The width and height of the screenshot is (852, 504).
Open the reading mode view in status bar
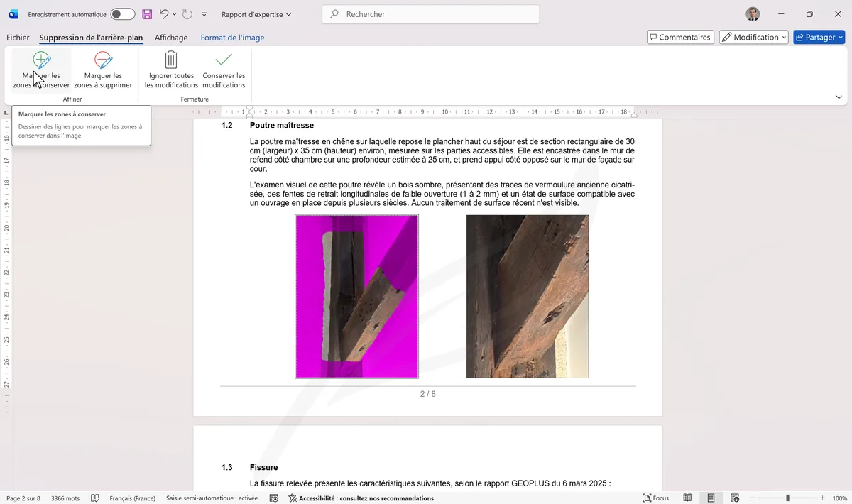[687, 498]
